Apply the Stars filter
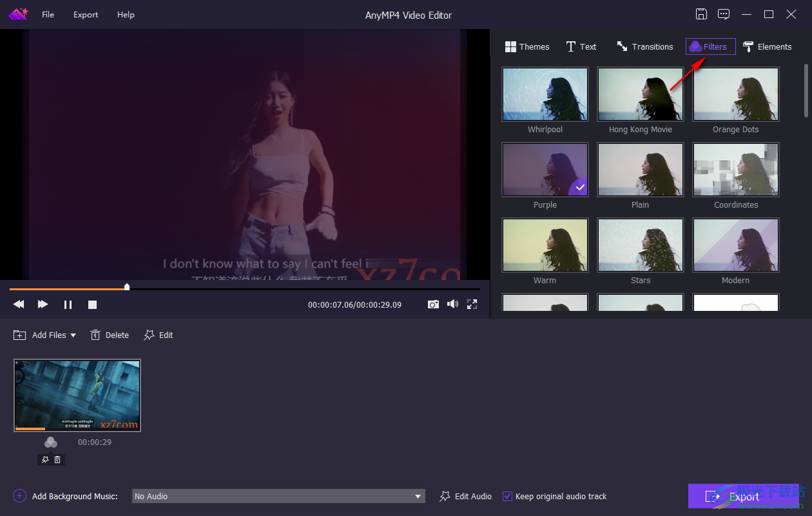The width and height of the screenshot is (812, 516). coord(641,245)
